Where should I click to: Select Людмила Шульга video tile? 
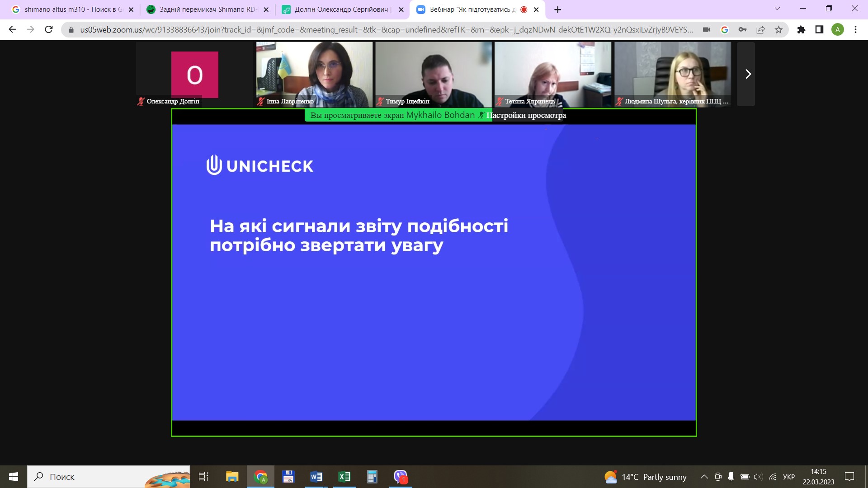coord(672,75)
